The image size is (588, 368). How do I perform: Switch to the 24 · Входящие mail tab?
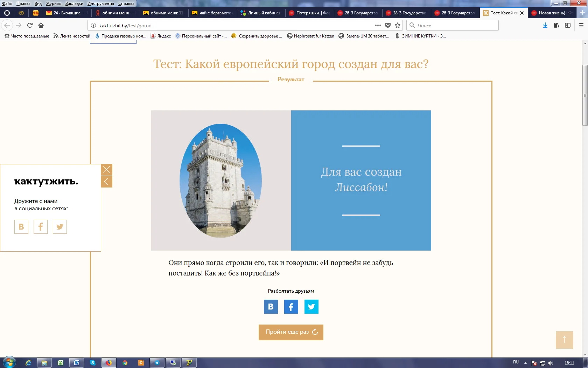click(66, 13)
